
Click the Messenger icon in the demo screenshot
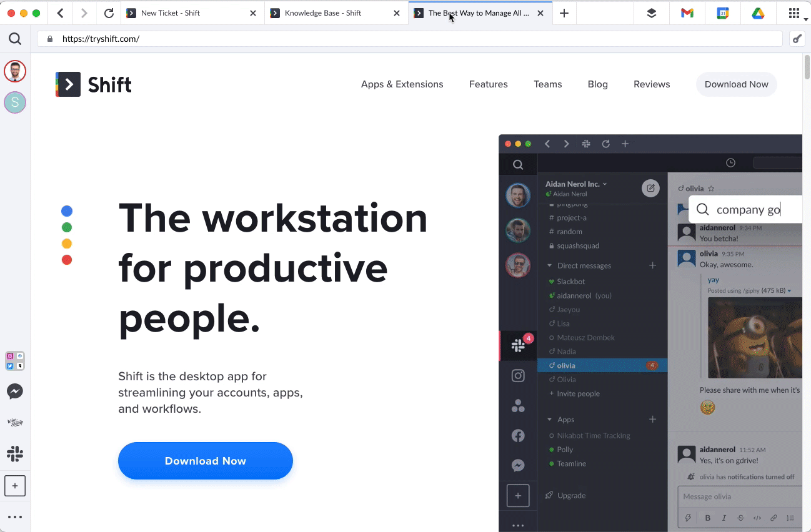pyautogui.click(x=518, y=466)
